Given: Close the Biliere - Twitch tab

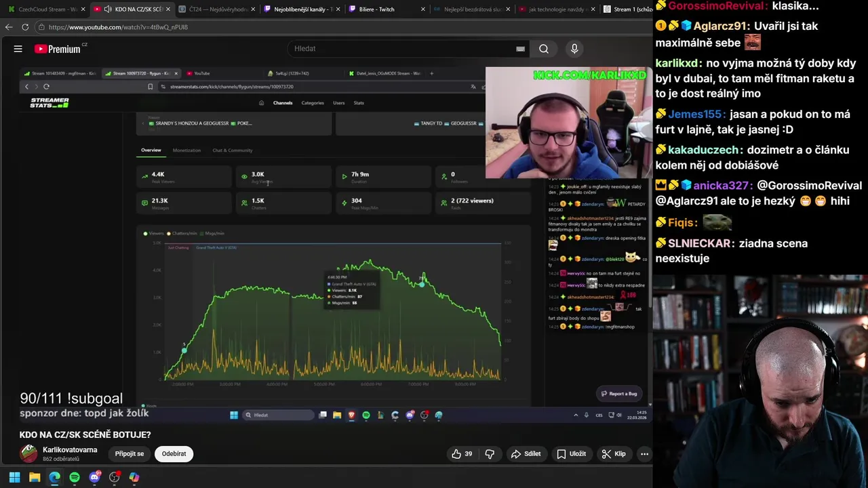Looking at the screenshot, I should pyautogui.click(x=423, y=9).
